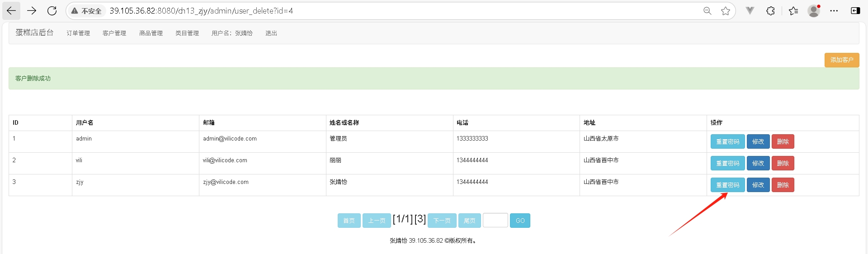Open browser extensions puzzle icon

pyautogui.click(x=770, y=11)
